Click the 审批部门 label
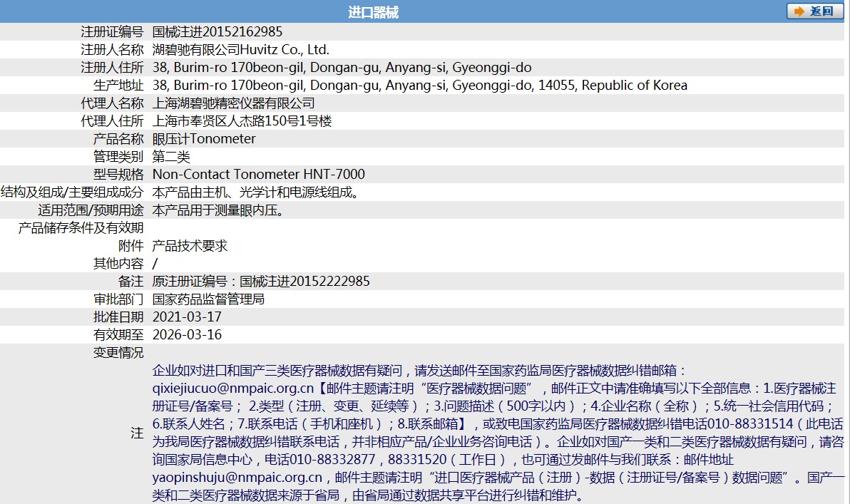Image resolution: width=850 pixels, height=504 pixels. point(118,299)
